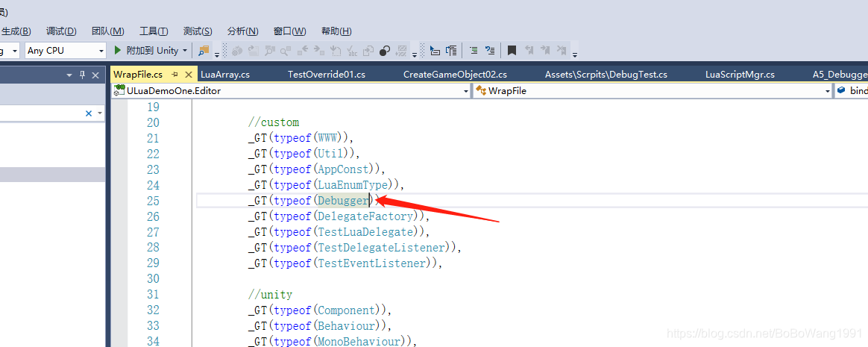Switch to the CreateGameObject02.cs tab
Image resolution: width=868 pixels, height=347 pixels.
455,75
